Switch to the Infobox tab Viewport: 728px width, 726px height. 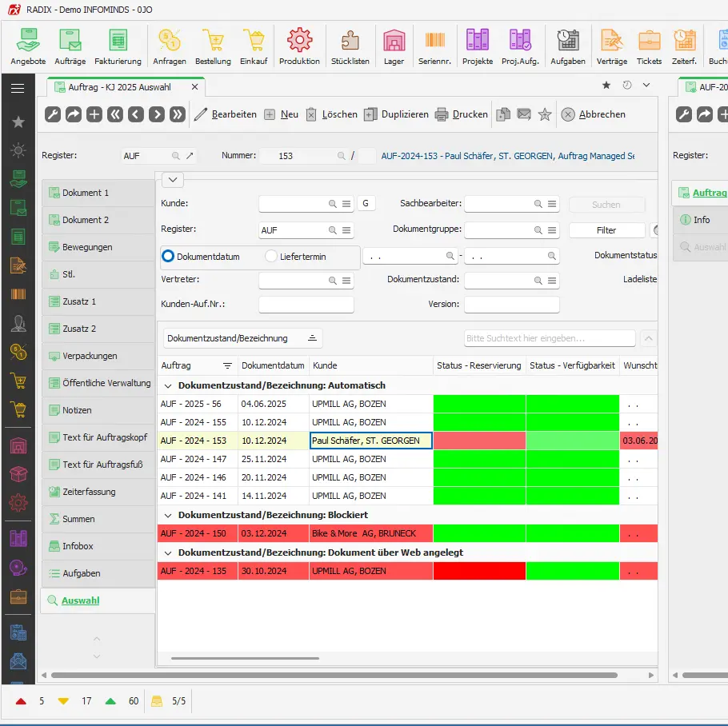pos(98,546)
